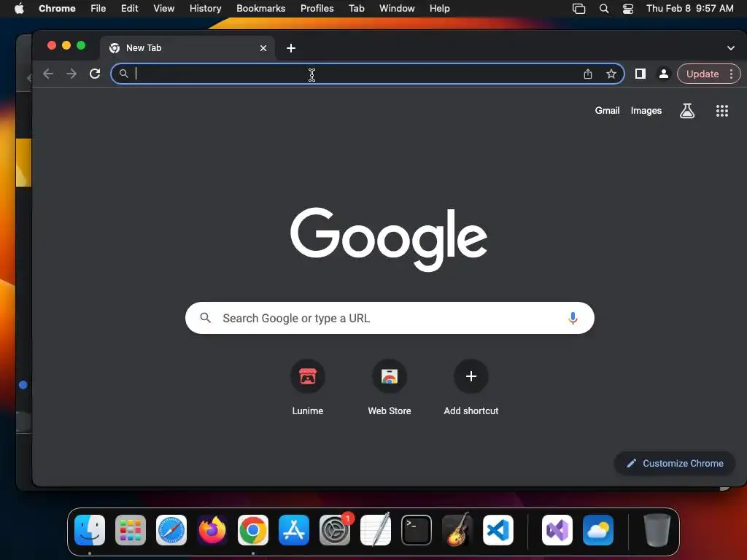Start voice search with microphone icon

coord(573,318)
